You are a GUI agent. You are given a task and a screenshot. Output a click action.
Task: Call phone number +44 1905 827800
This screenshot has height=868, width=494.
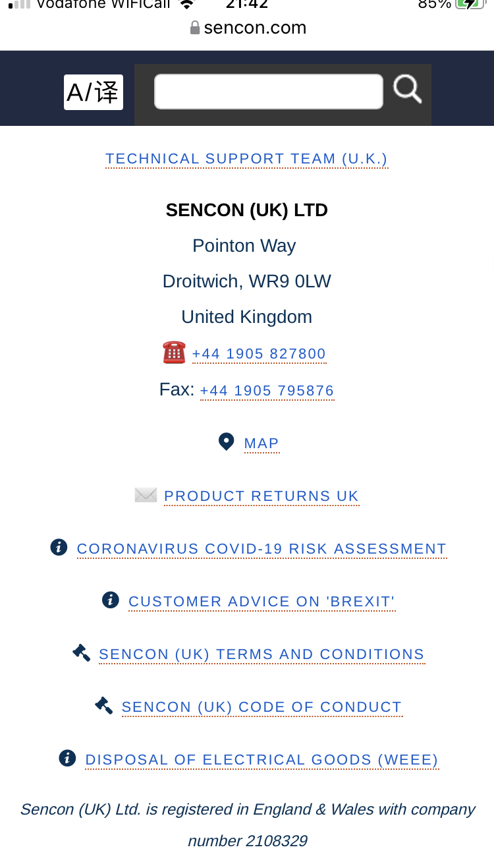pyautogui.click(x=259, y=354)
